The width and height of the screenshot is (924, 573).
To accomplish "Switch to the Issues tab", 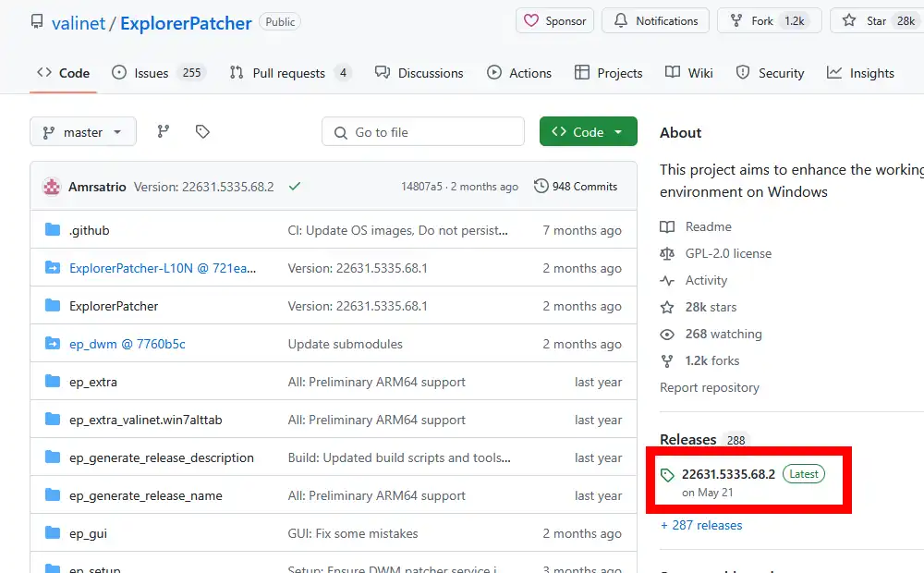I will [159, 73].
